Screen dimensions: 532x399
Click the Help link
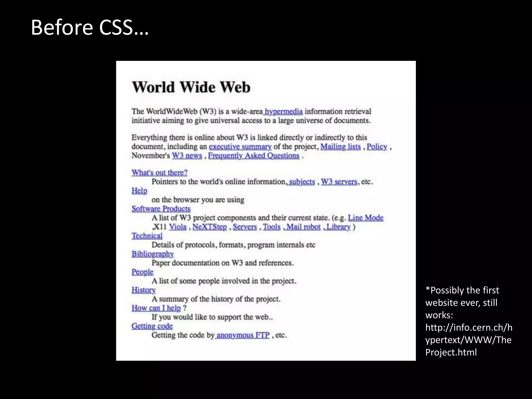coord(139,191)
